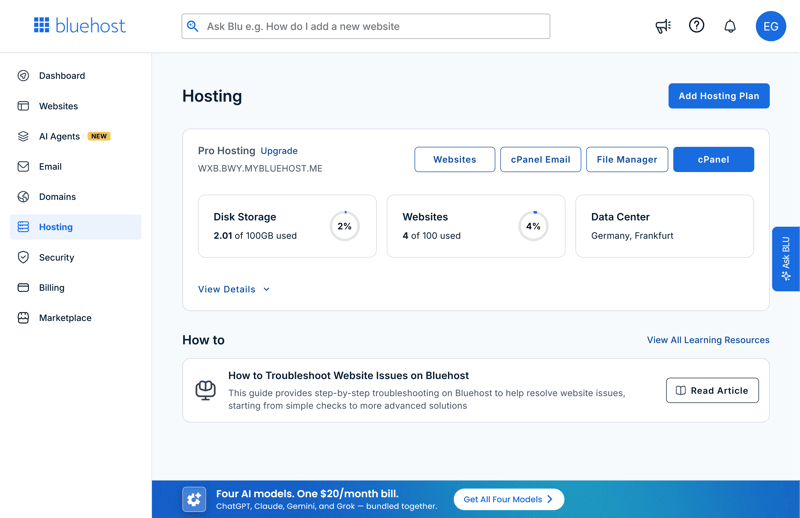Click the Disk Storage 2% progress ring
This screenshot has width=800, height=518.
coord(344,226)
